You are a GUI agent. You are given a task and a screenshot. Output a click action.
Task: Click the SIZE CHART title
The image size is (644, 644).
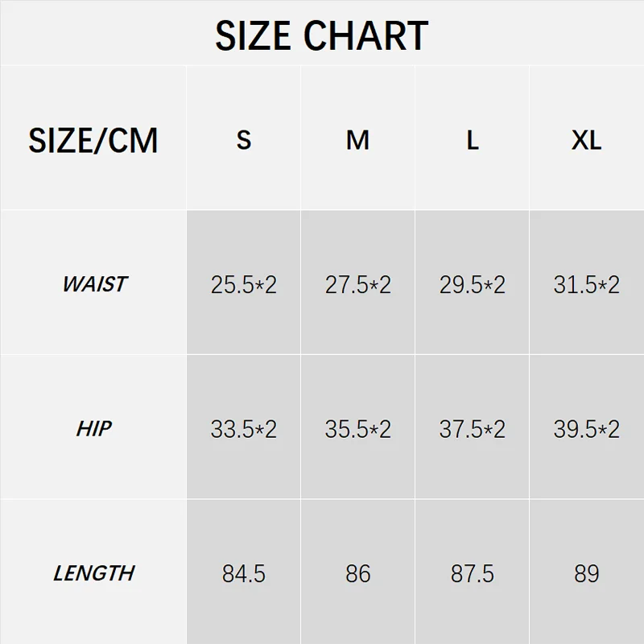pos(321,35)
